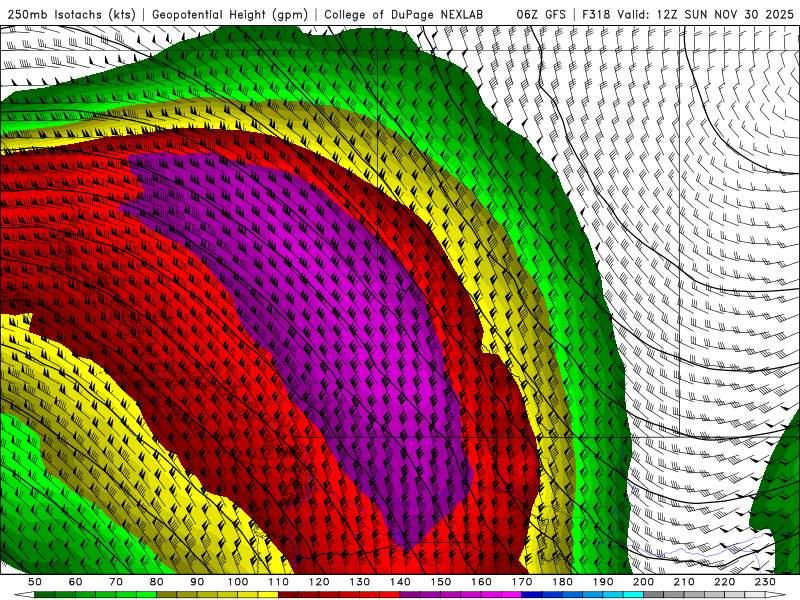Select the legend value 210

tap(684, 582)
